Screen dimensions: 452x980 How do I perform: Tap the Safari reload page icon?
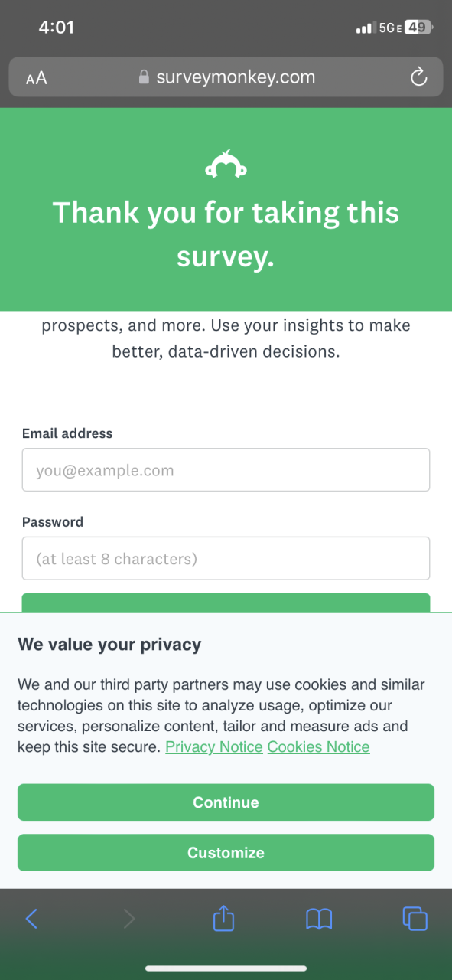(418, 77)
